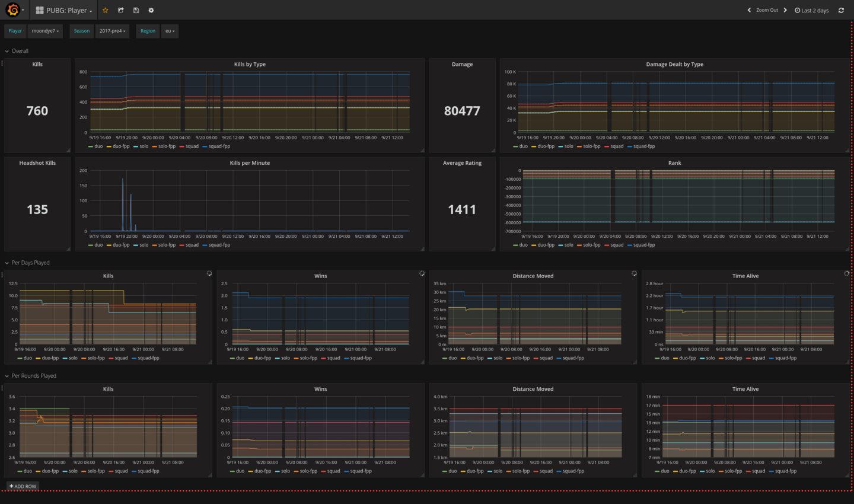The height and width of the screenshot is (504, 854).
Task: Collapse the Overall row
Action: 17,51
